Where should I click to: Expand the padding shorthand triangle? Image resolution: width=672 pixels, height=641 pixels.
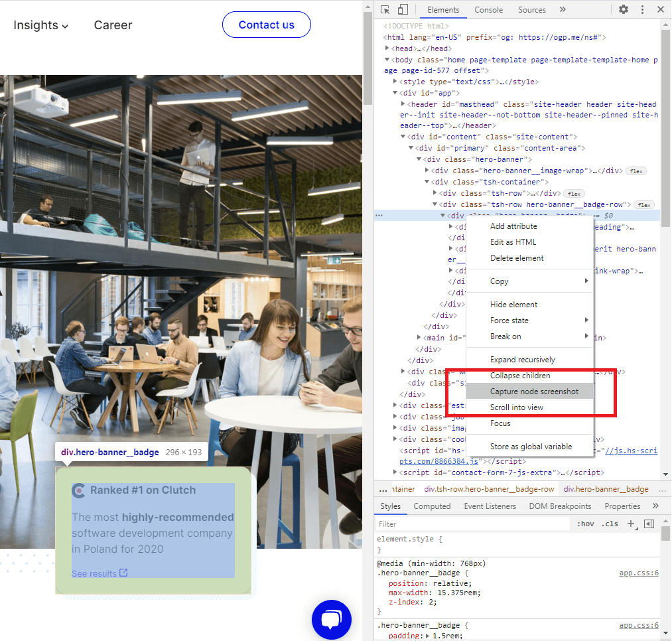pos(427,636)
